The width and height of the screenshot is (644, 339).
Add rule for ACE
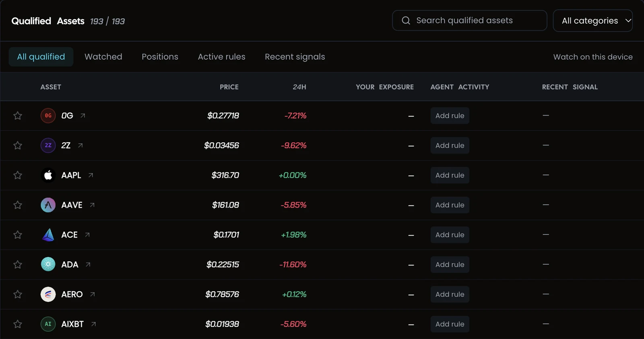(x=450, y=235)
